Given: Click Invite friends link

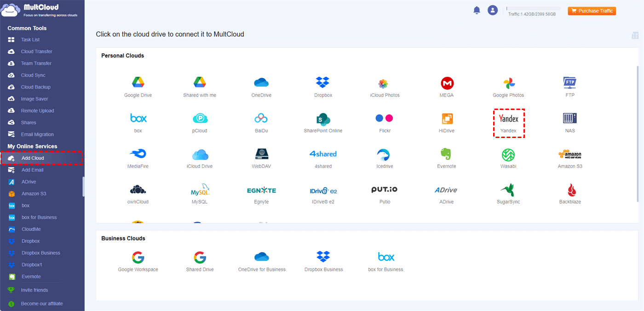Looking at the screenshot, I should pos(34,290).
